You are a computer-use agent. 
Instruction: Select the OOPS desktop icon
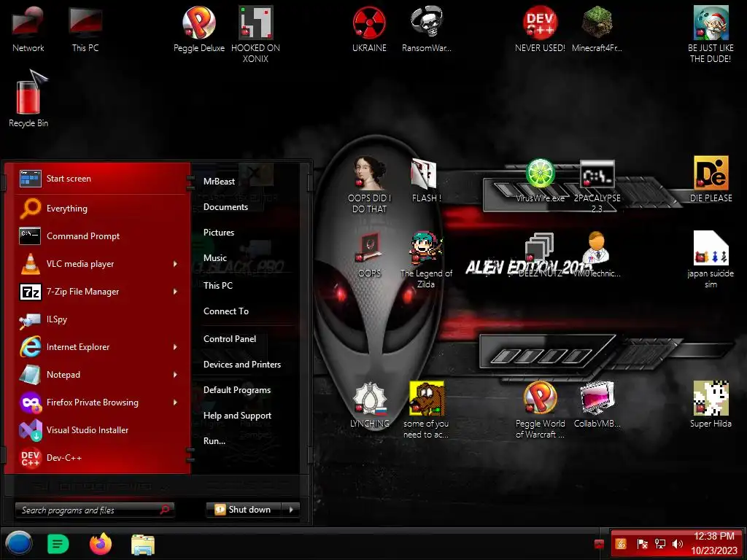pyautogui.click(x=369, y=254)
